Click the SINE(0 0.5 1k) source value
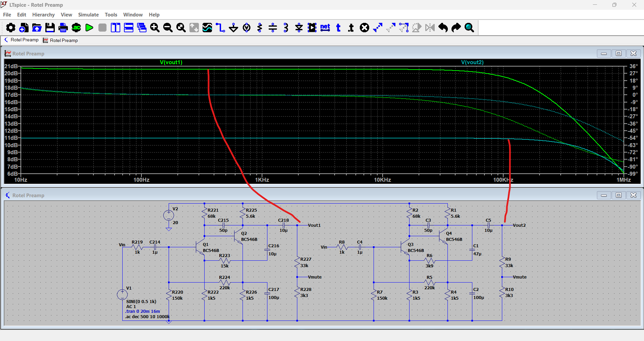Viewport: 644px width, 341px height. 141,302
